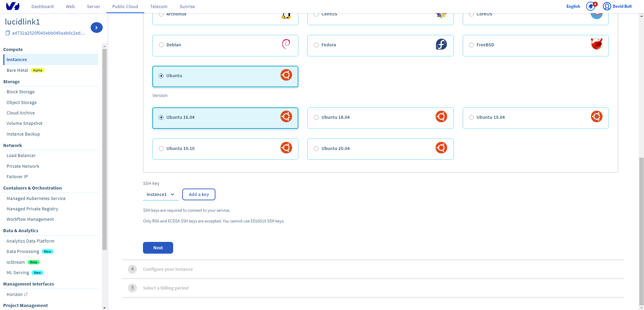Viewport: 644px width, 310px height.
Task: Choose Ubuntu 20.04 version radio
Action: (316, 149)
